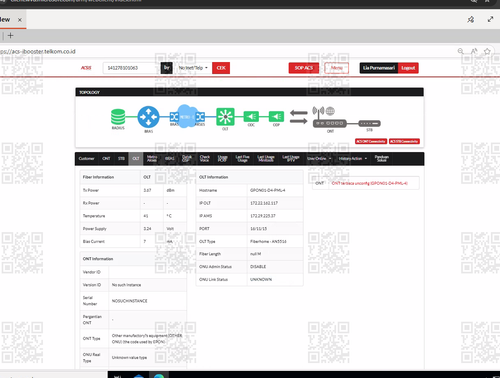Switch to the ONT tab
The height and width of the screenshot is (378, 500).
106,159
